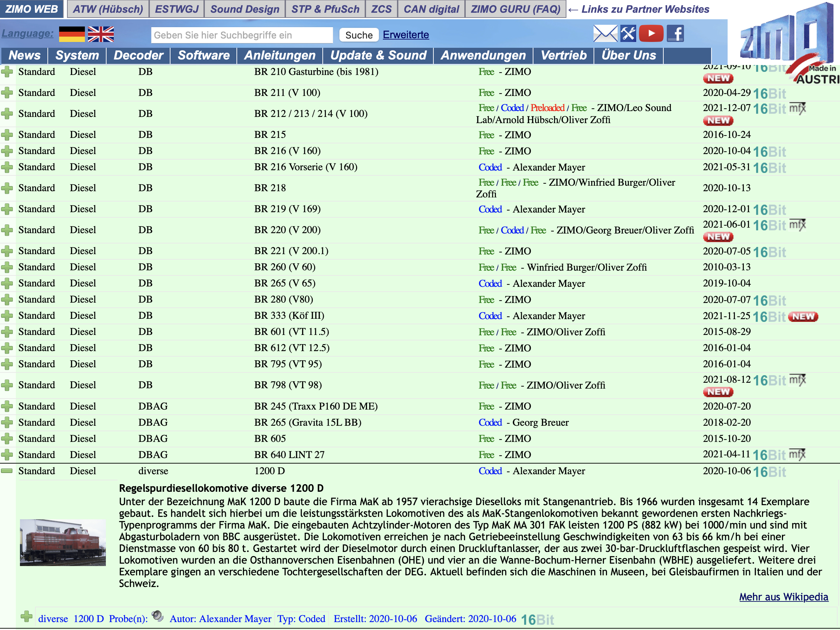Expand the BR 210 Gasturbine row
The image size is (840, 630).
coord(7,72)
